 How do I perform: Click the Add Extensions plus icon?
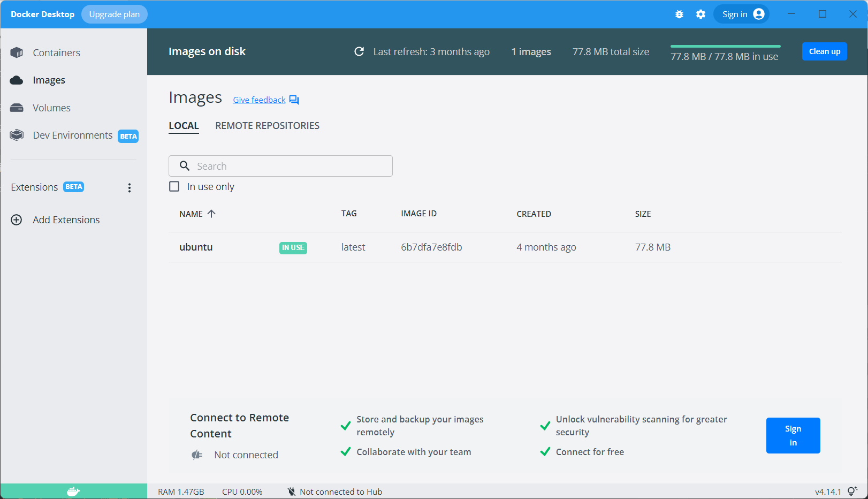[17, 220]
